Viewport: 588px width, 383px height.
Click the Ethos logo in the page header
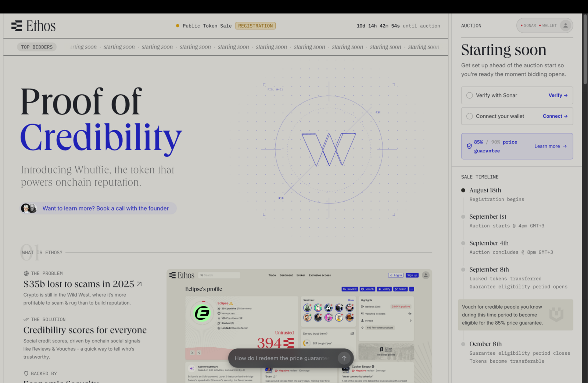point(33,26)
